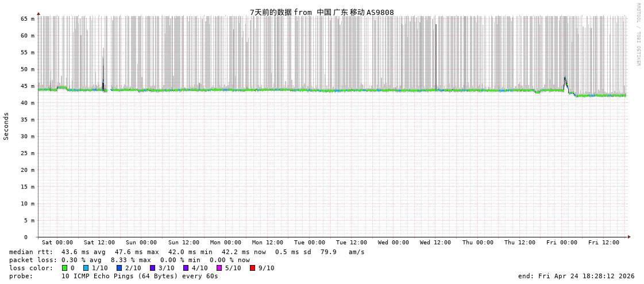The width and height of the screenshot is (644, 284).
Task: Click the "median rtt:" row label
Action: 31,252
